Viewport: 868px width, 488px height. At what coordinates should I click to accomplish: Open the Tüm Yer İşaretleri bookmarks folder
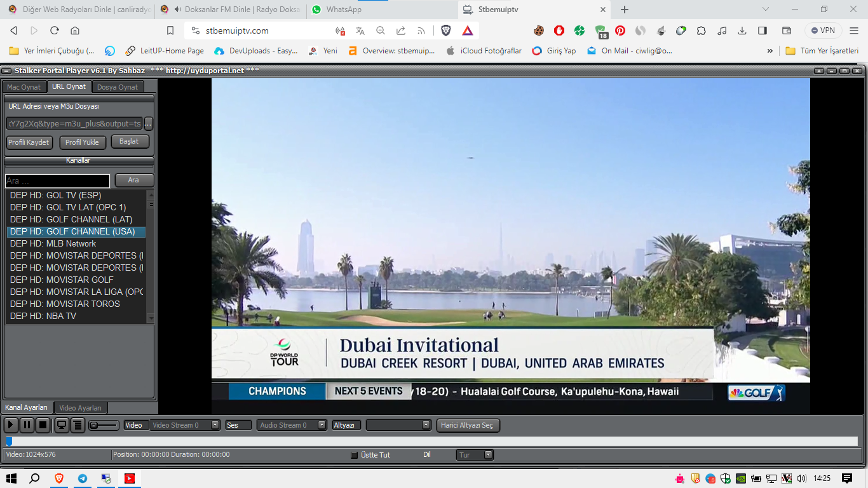tap(822, 51)
